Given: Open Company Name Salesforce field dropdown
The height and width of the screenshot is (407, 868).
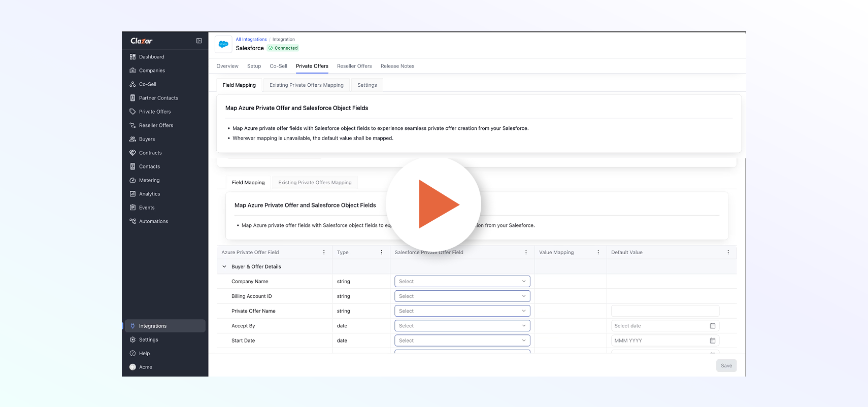Looking at the screenshot, I should (462, 281).
